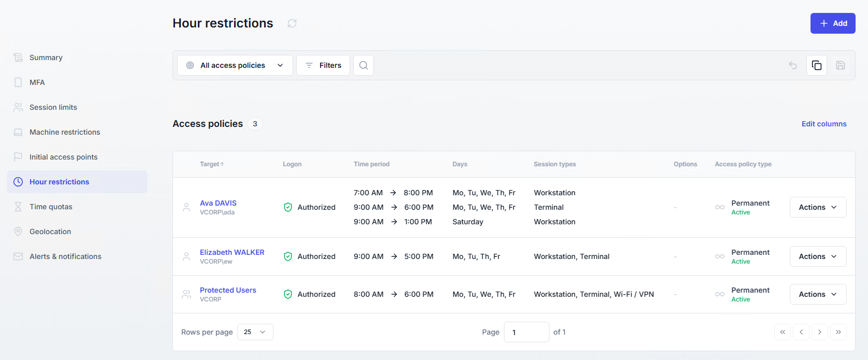Viewport: 868px width, 360px height.
Task: Click the undo arrow icon
Action: point(793,65)
